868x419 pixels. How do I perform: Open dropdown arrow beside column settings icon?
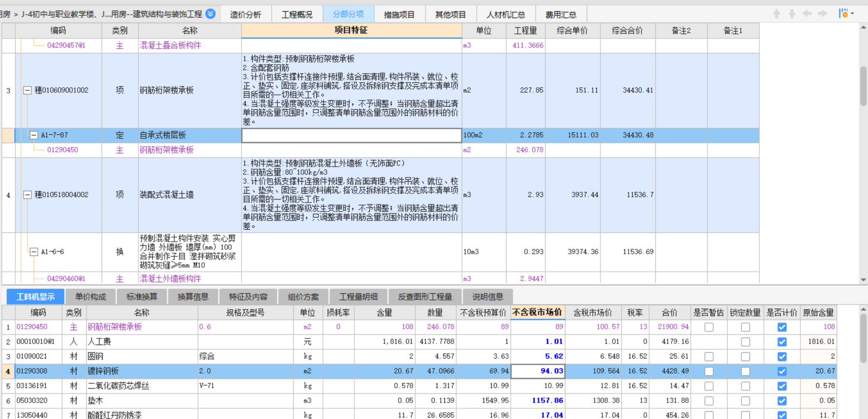[x=852, y=14]
